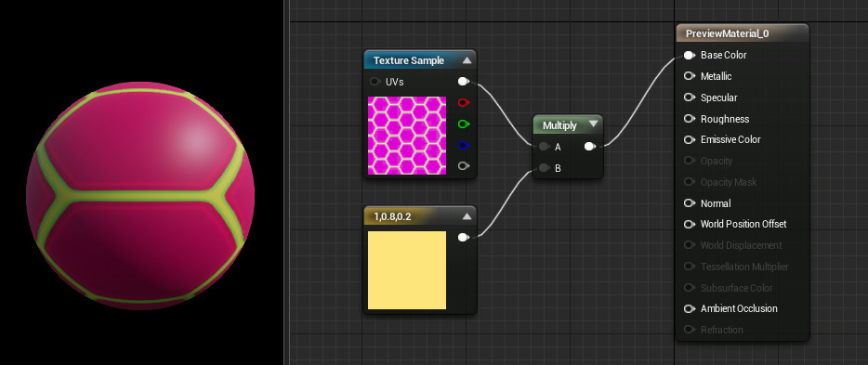The height and width of the screenshot is (365, 868).
Task: Select the 1,0.8,0.2 node title bar
Action: pyautogui.click(x=420, y=216)
